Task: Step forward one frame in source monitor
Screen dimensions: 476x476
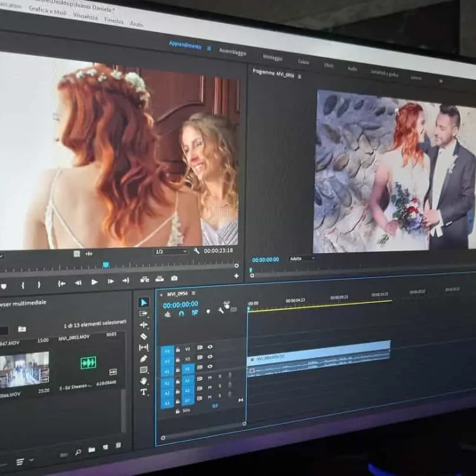Action: point(110,281)
